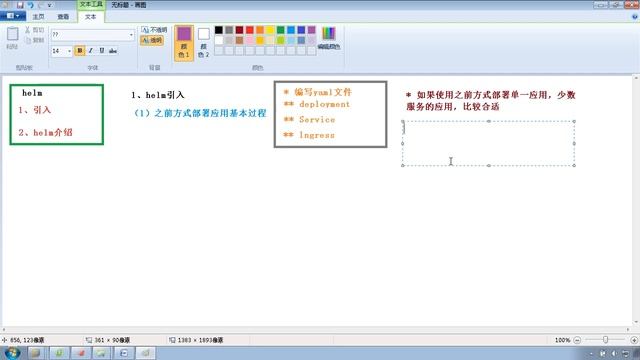Pick the green color swatch
640x360 pixels.
tap(280, 30)
